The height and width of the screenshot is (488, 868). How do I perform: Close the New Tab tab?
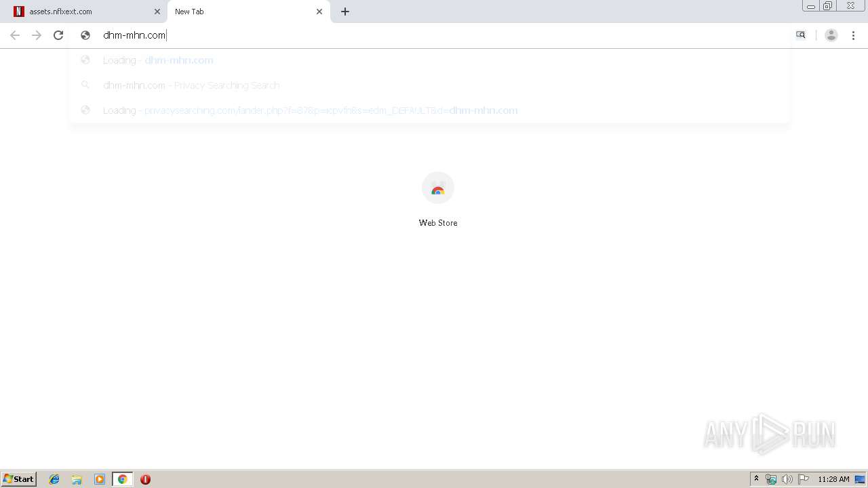pyautogui.click(x=319, y=12)
